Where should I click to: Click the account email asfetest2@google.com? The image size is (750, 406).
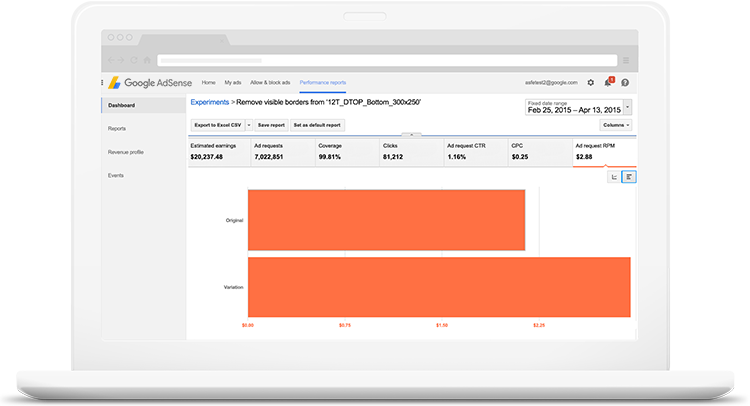pos(551,82)
